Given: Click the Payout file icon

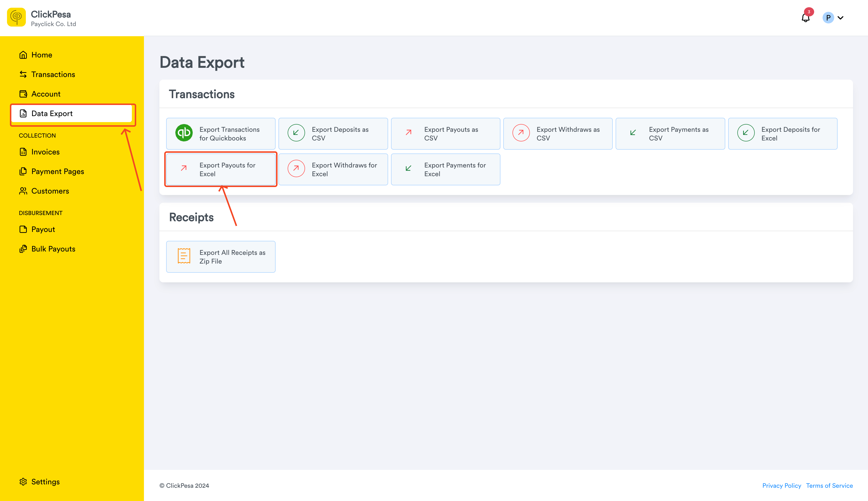Looking at the screenshot, I should click(x=23, y=230).
